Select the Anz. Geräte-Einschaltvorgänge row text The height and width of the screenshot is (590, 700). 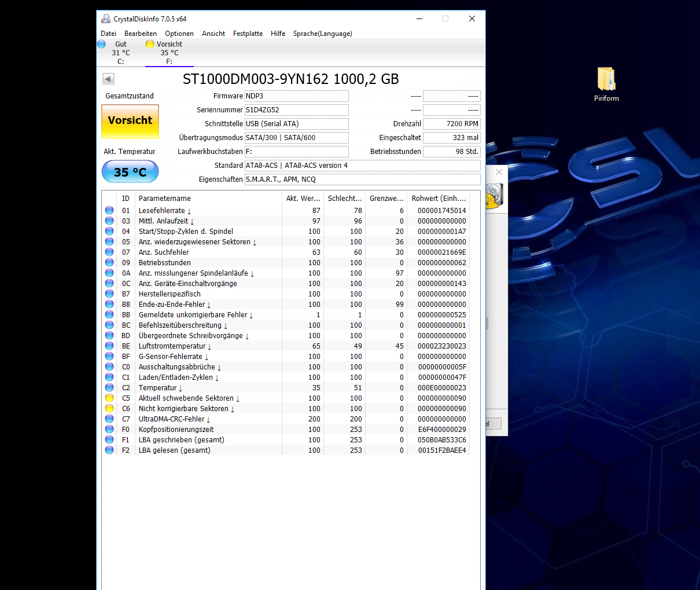[188, 284]
